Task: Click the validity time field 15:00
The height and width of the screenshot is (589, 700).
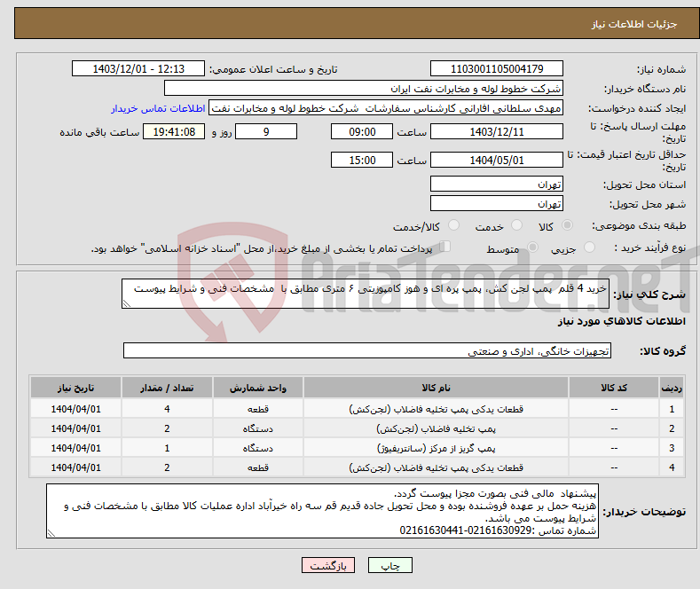Action: (x=362, y=160)
